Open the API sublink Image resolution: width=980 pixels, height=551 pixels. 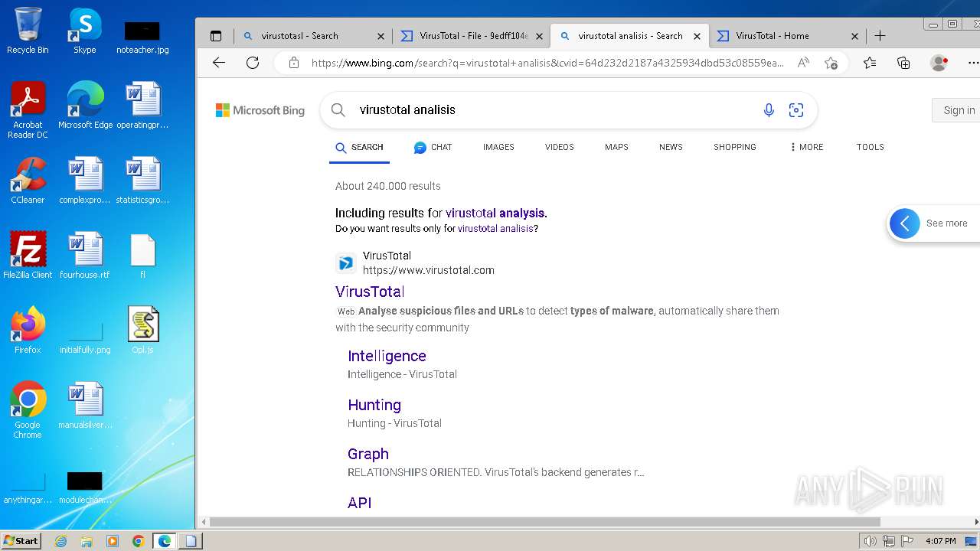[360, 503]
